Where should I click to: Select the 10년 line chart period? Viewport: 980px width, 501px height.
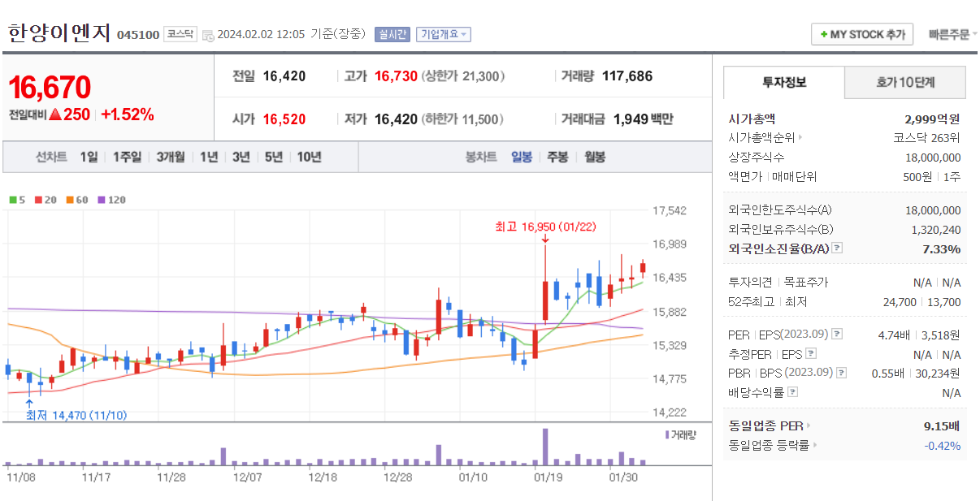(x=309, y=158)
